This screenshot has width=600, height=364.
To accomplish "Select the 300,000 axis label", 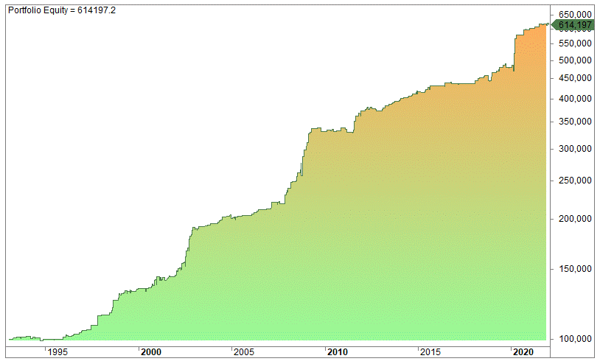I will pos(576,148).
